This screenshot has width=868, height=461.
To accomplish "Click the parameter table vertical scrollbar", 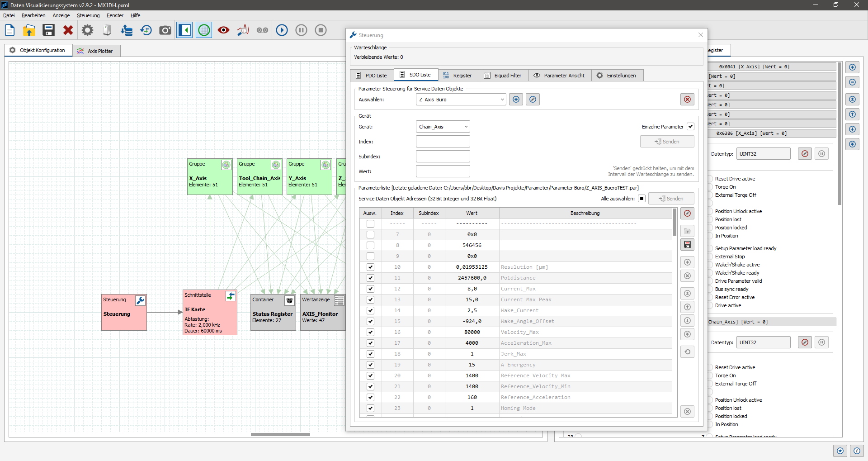I will (675, 222).
